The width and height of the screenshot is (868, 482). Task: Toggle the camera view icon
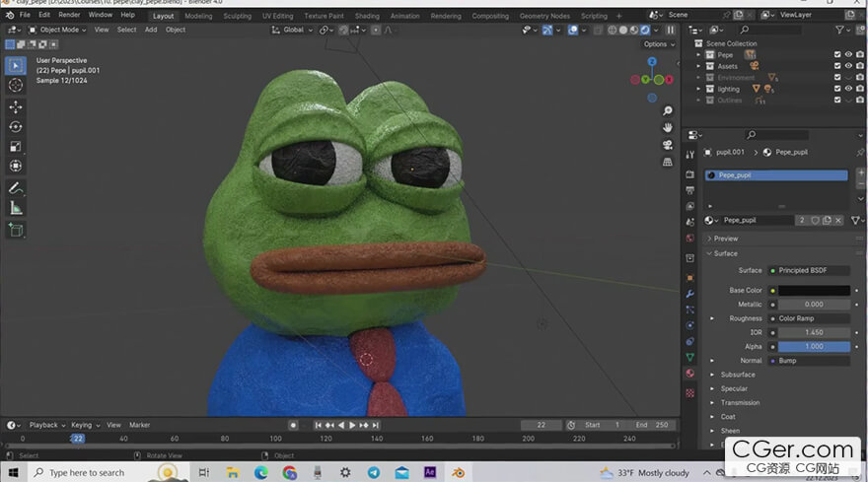[668, 145]
